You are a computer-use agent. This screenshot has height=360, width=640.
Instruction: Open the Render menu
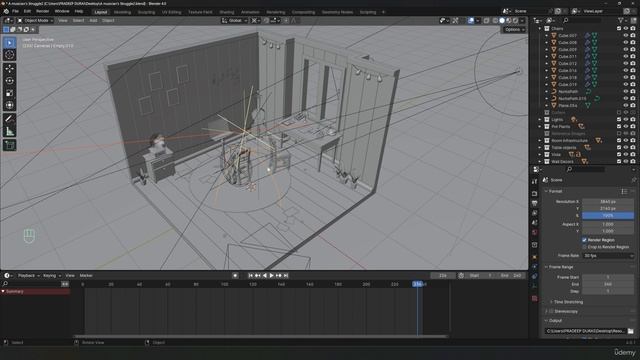coord(42,11)
